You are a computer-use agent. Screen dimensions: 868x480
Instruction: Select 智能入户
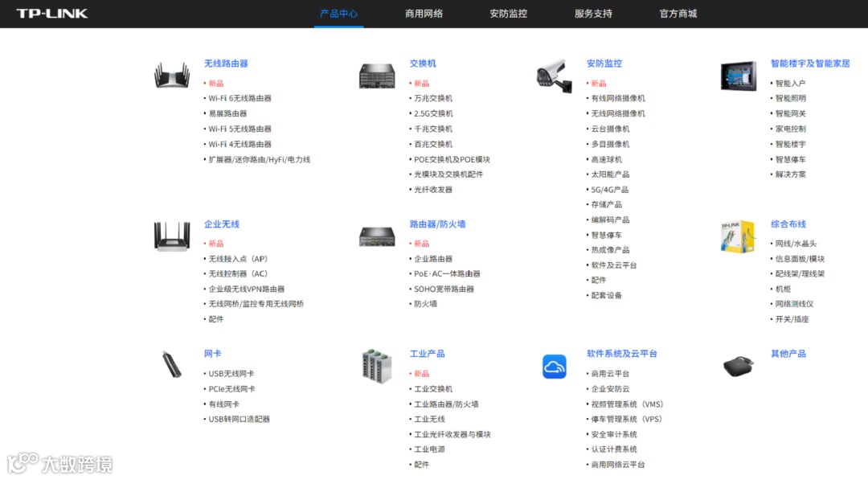tap(790, 83)
